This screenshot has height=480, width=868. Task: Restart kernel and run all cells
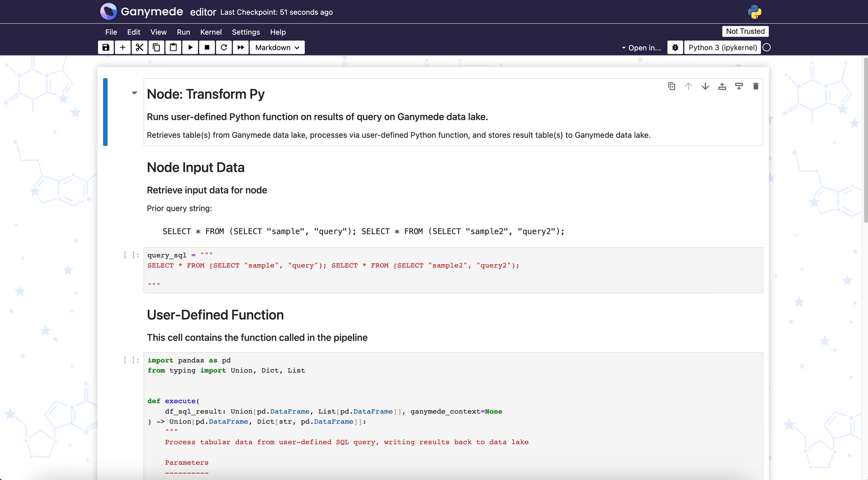coord(241,47)
